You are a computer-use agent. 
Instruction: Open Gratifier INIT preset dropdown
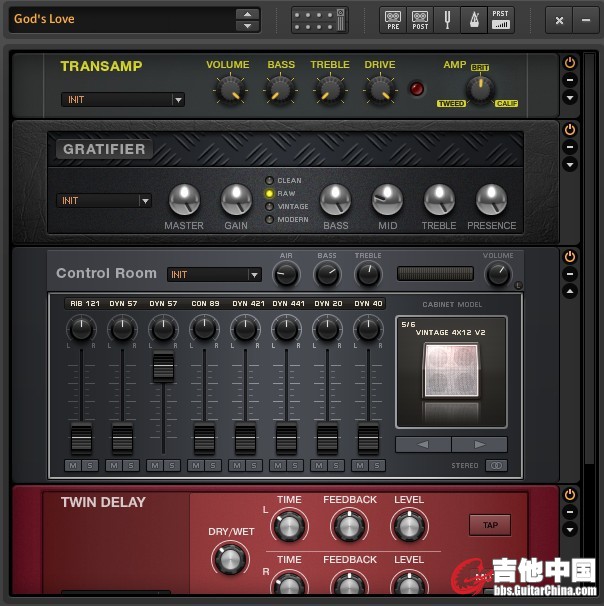[104, 201]
